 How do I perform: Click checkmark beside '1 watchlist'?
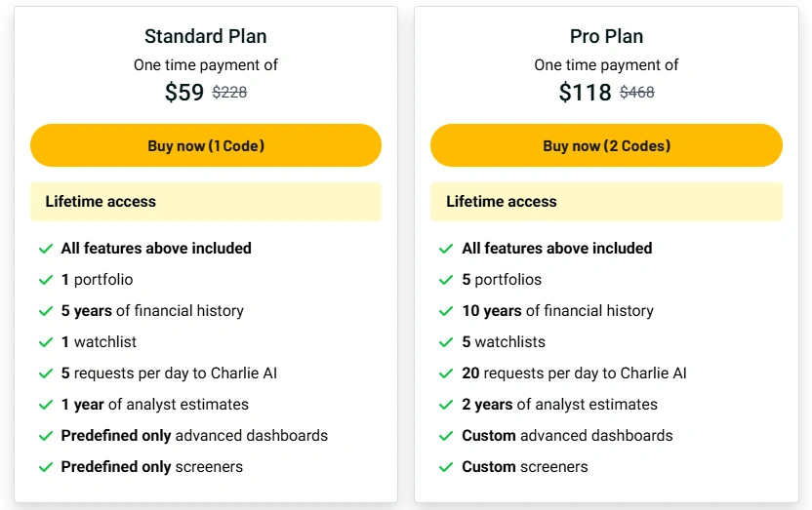click(x=46, y=342)
